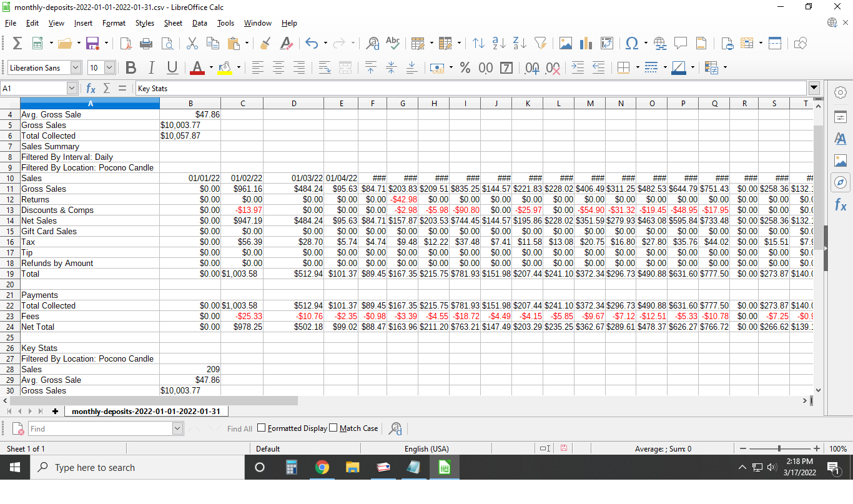The image size is (853, 504).
Task: Select the monthly-deposits-2022-01-01-2022-01-31 sheet tab
Action: tap(147, 411)
